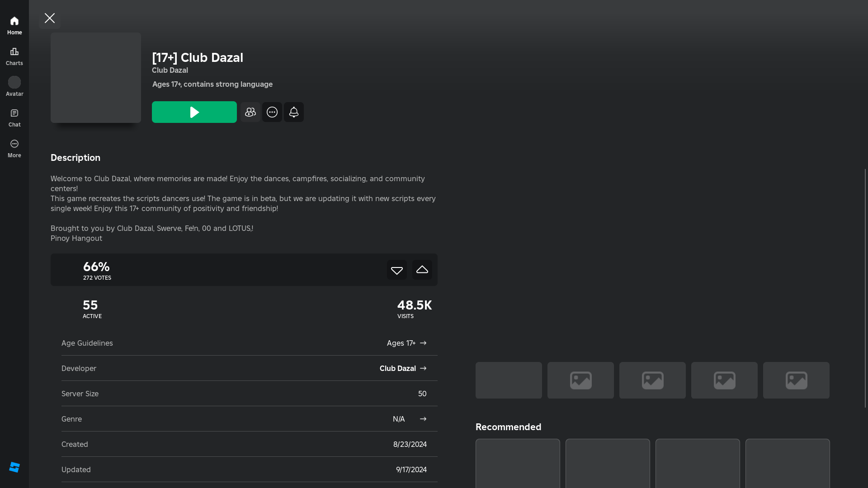
Task: Click the Club Dazal creator name under title
Action: [x=170, y=70]
